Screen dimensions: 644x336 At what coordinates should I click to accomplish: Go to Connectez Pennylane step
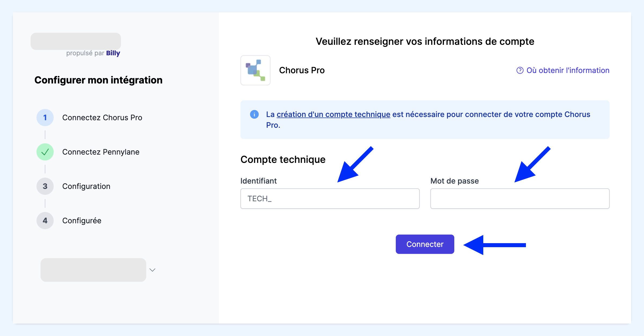[101, 152]
